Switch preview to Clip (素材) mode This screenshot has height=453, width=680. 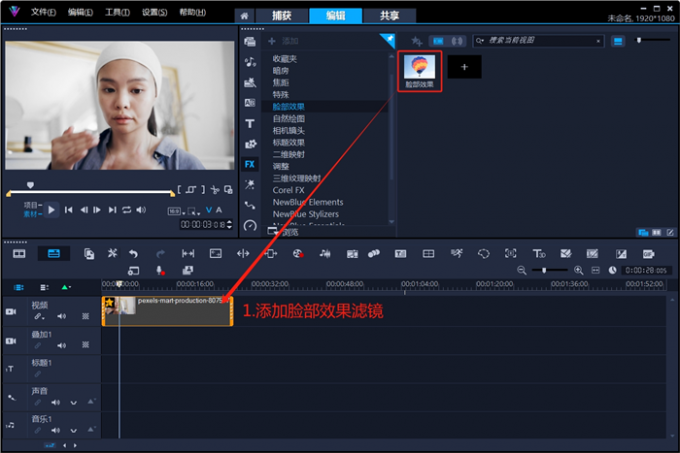(x=32, y=214)
